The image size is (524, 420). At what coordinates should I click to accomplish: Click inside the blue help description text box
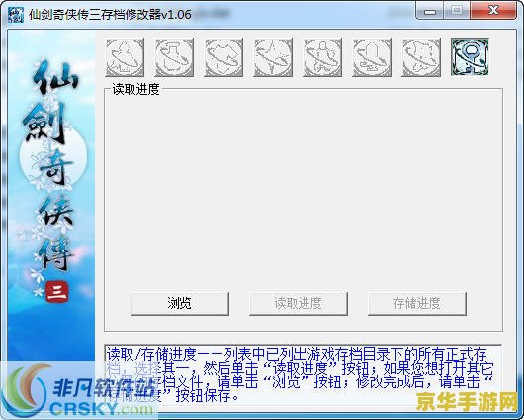[303, 375]
